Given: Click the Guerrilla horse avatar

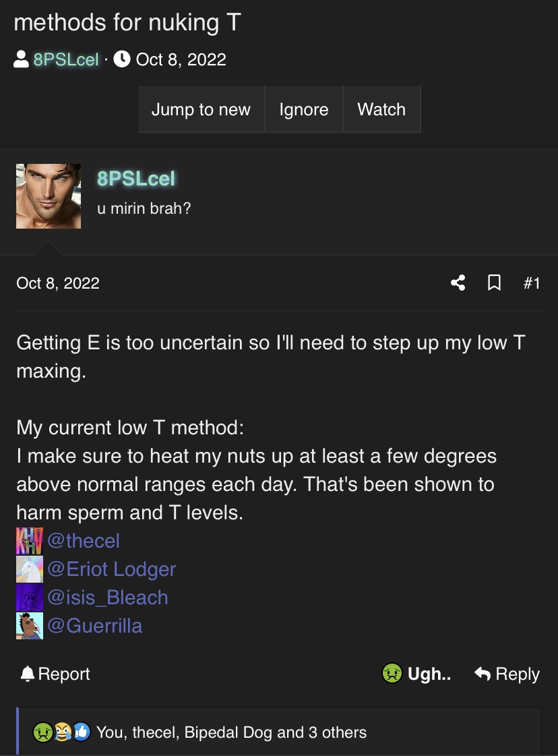Looking at the screenshot, I should tap(30, 626).
